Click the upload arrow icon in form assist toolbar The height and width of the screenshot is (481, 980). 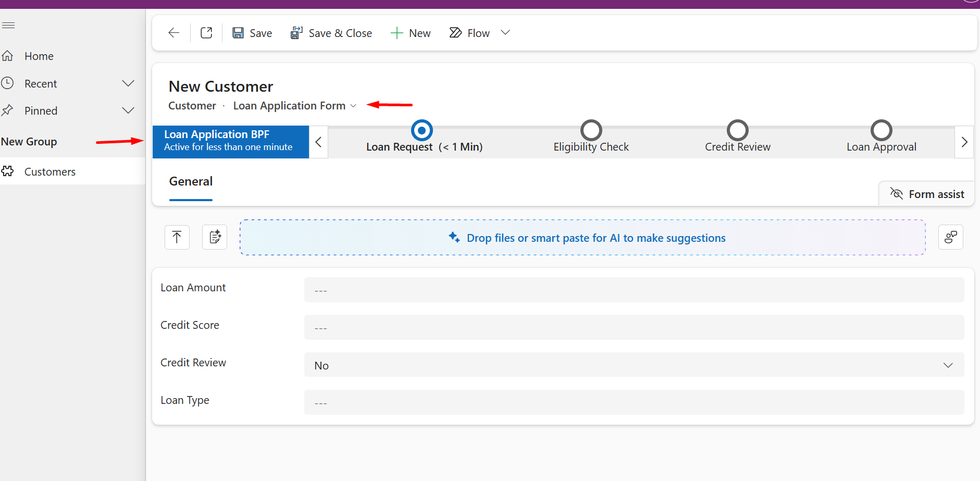click(177, 237)
